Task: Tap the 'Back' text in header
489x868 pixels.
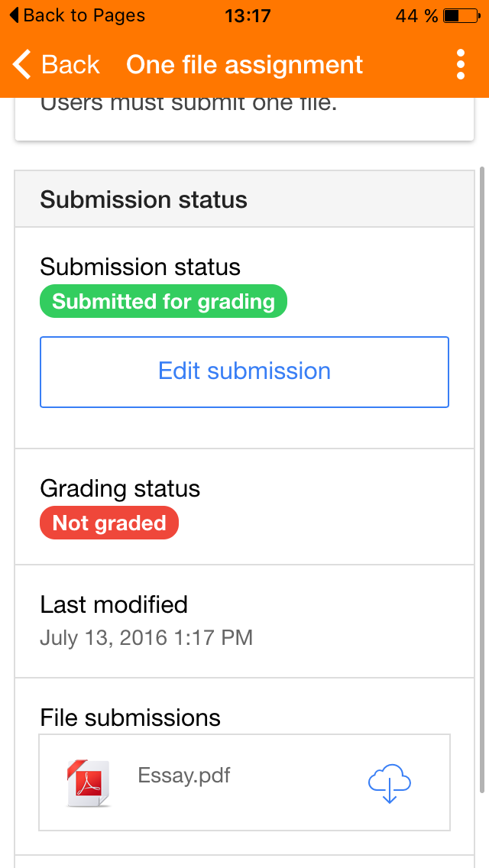Action: (70, 65)
